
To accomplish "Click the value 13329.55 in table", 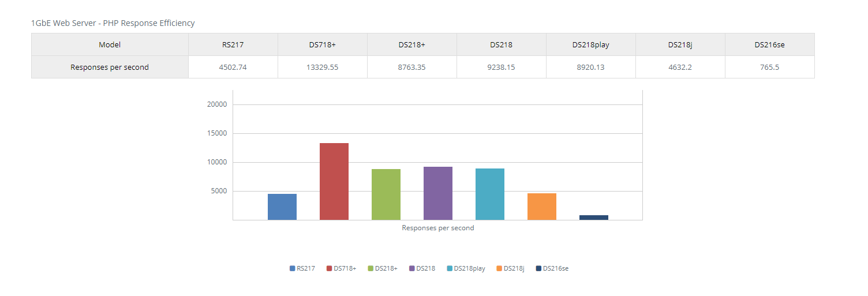I will pos(323,67).
